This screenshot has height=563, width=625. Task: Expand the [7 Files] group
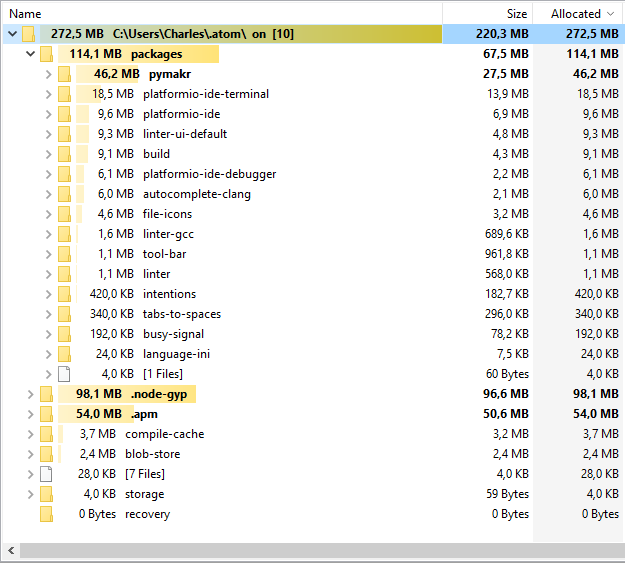tap(30, 474)
